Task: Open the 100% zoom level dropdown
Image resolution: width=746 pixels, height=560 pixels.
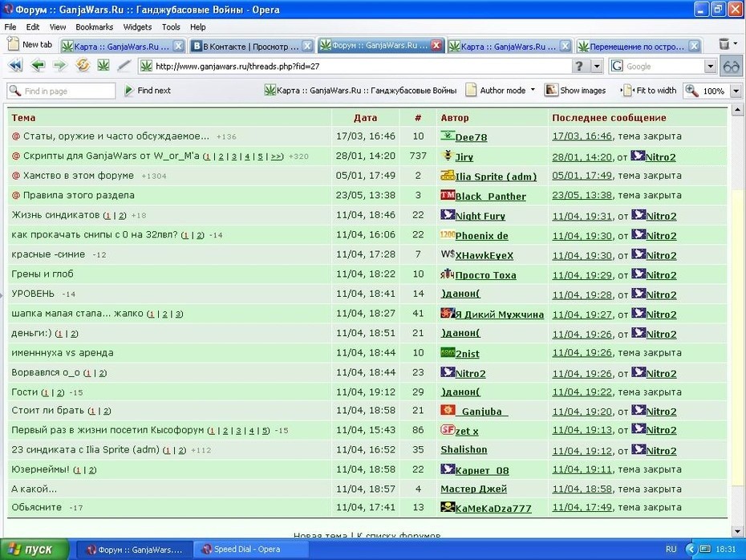Action: tap(736, 91)
